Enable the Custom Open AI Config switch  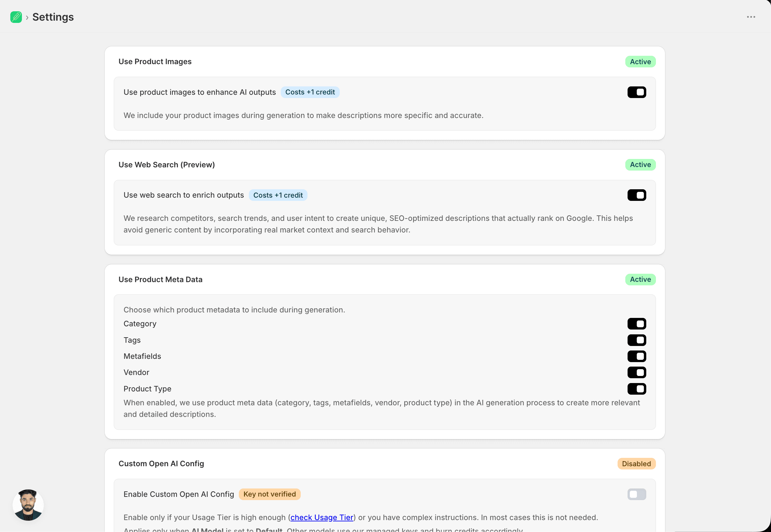(x=637, y=494)
